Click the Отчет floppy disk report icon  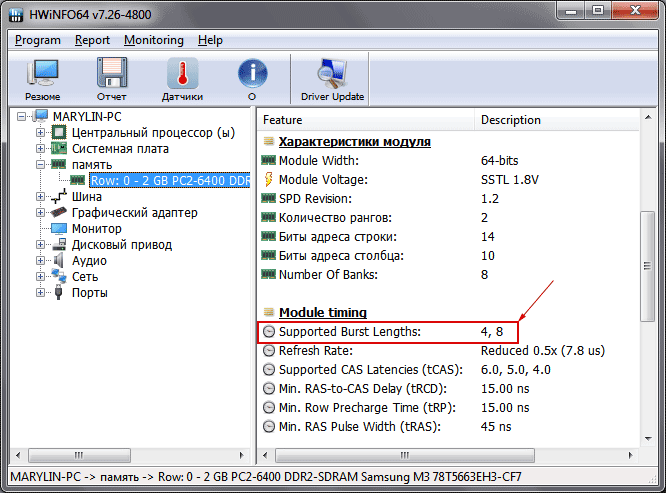111,80
